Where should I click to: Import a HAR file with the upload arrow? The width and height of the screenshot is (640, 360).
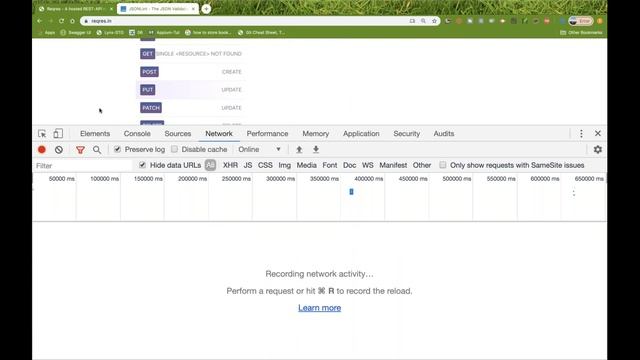click(299, 150)
